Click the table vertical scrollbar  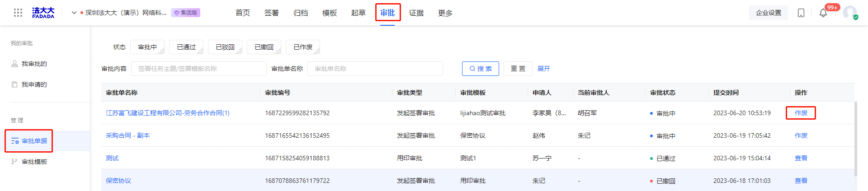[855, 139]
